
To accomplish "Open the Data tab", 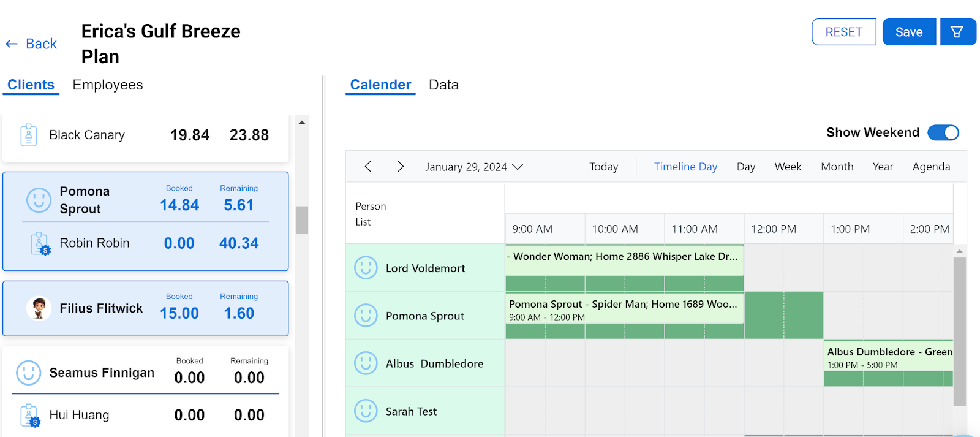I will (x=443, y=85).
